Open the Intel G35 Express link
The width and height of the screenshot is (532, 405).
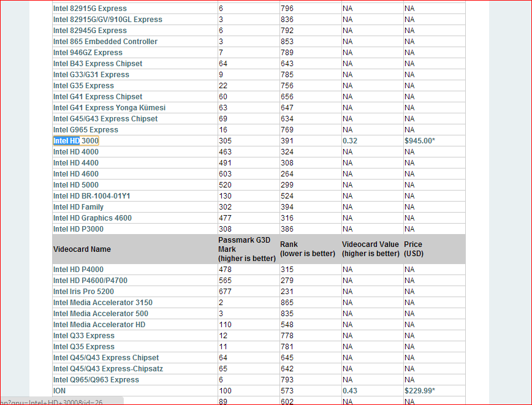tap(83, 86)
